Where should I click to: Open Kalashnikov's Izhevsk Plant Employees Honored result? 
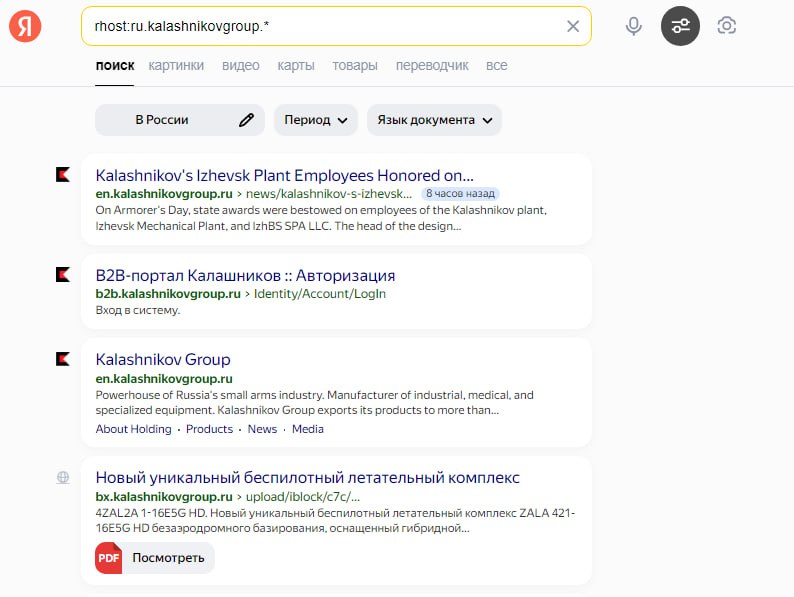285,175
